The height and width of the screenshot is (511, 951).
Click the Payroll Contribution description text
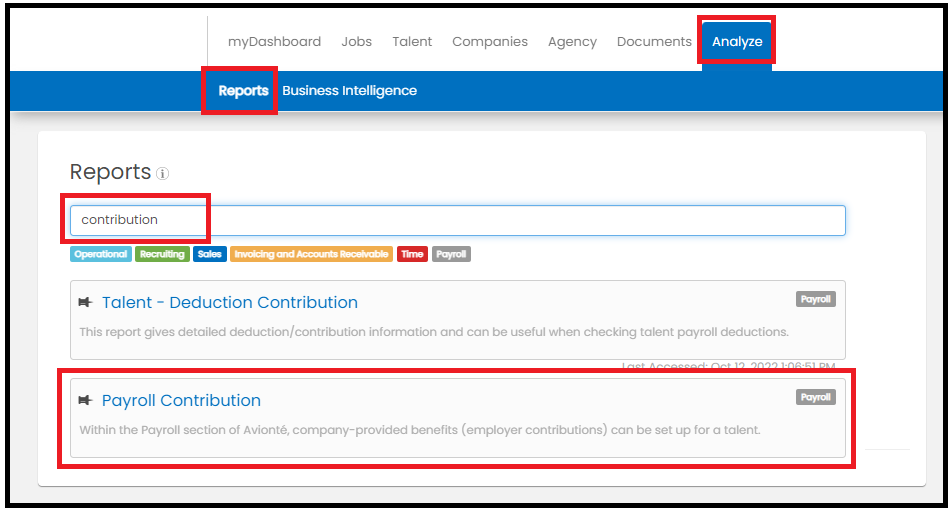pyautogui.click(x=420, y=430)
